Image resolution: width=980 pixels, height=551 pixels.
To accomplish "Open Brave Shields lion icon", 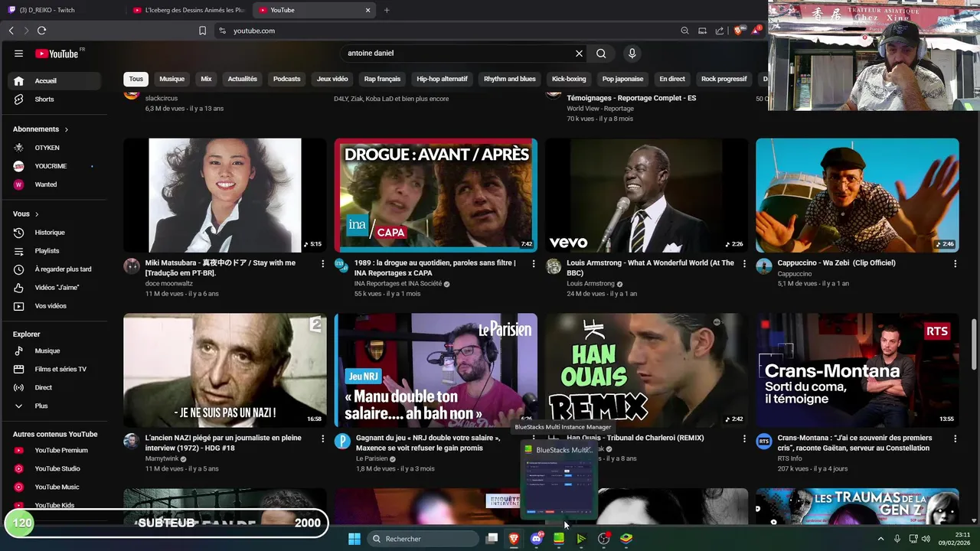I will click(738, 31).
